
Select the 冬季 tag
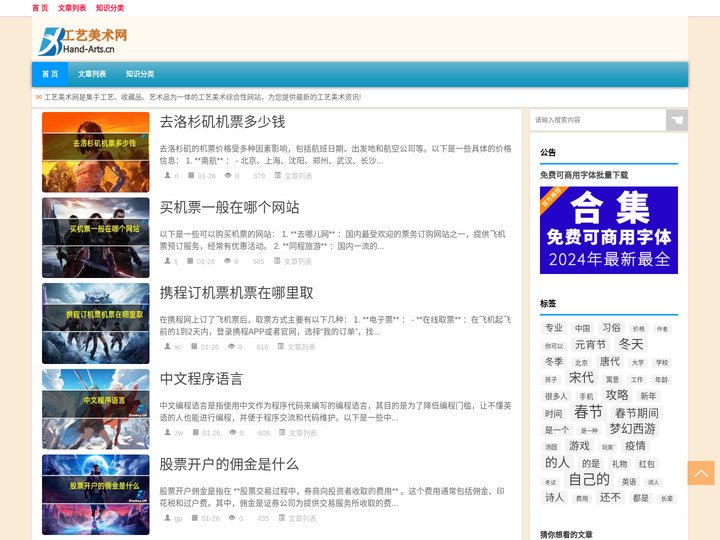[554, 361]
